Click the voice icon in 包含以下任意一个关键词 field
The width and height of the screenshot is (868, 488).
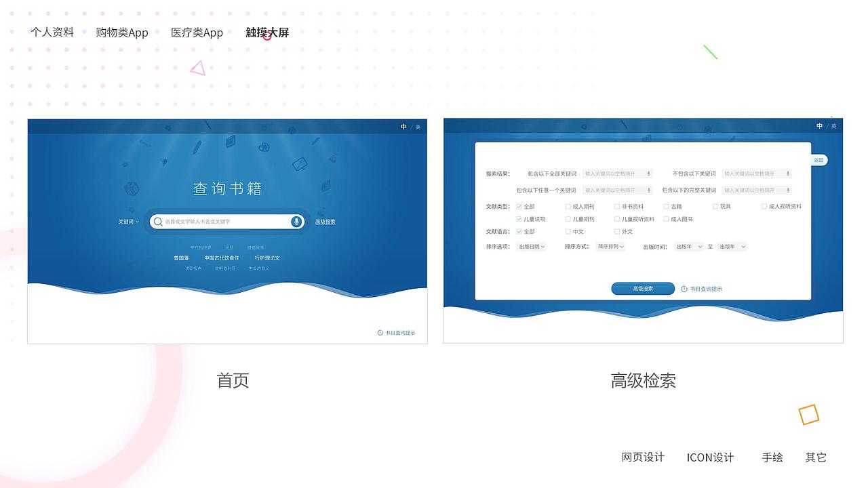click(x=649, y=190)
